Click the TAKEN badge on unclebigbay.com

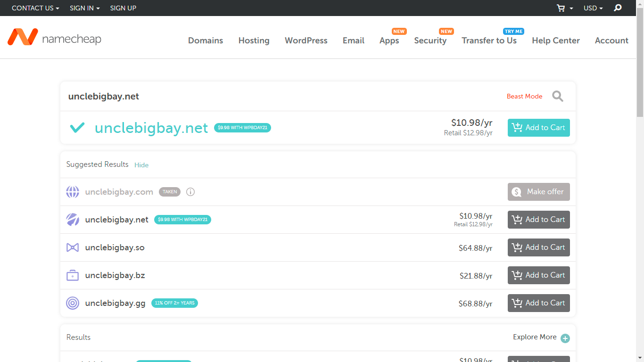170,192
